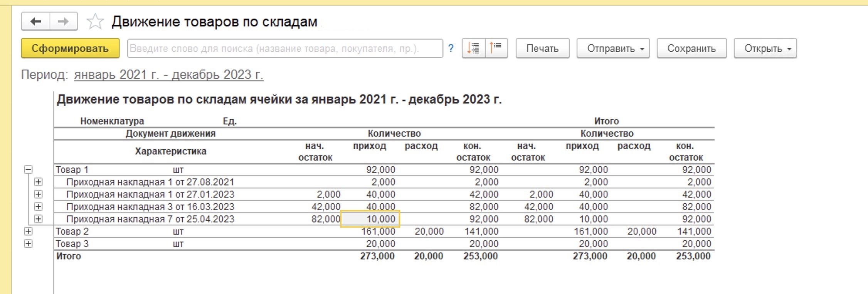Select the Товар 2 row name
The width and height of the screenshot is (868, 294).
(x=72, y=231)
